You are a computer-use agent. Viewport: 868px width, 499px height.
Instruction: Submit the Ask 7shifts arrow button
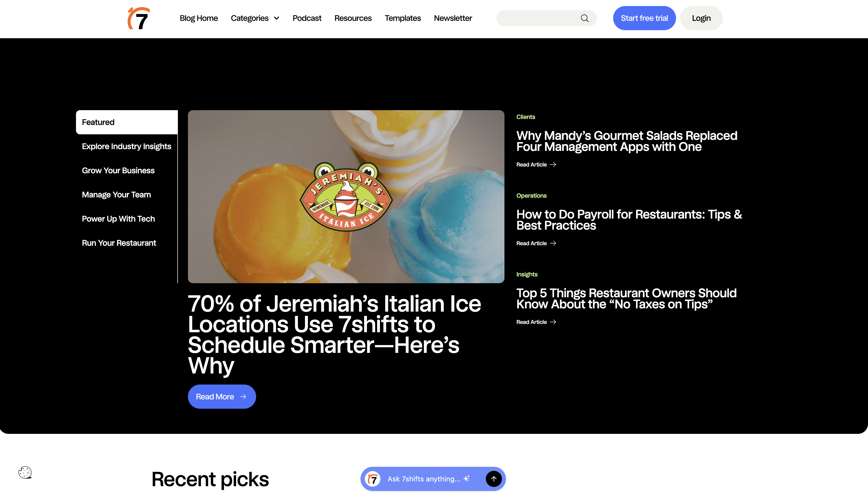coord(494,479)
